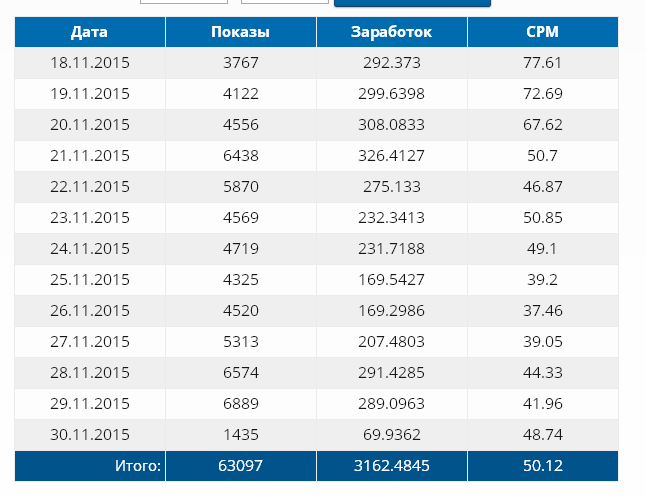The image size is (646, 497).
Task: Click the Показы column header
Action: [240, 32]
